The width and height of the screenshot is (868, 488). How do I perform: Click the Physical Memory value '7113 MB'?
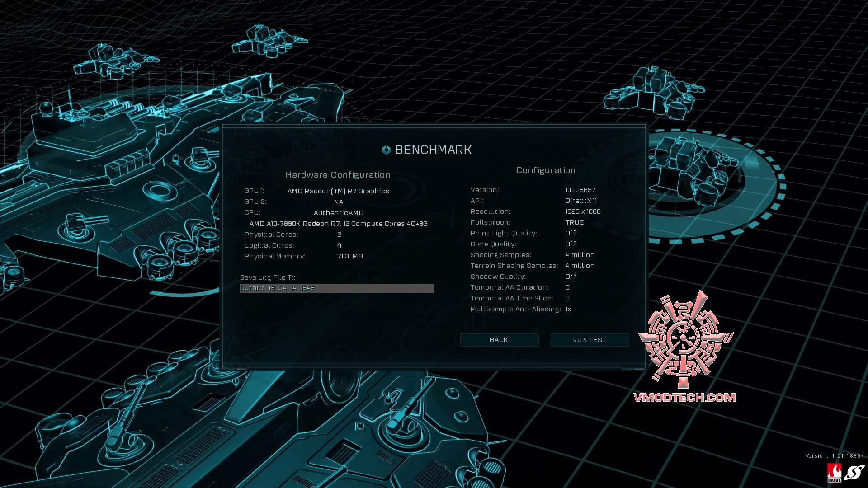pos(350,256)
